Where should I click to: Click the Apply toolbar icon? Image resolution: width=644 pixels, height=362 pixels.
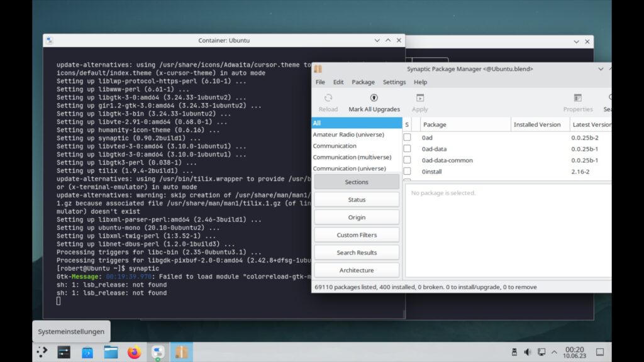419,98
